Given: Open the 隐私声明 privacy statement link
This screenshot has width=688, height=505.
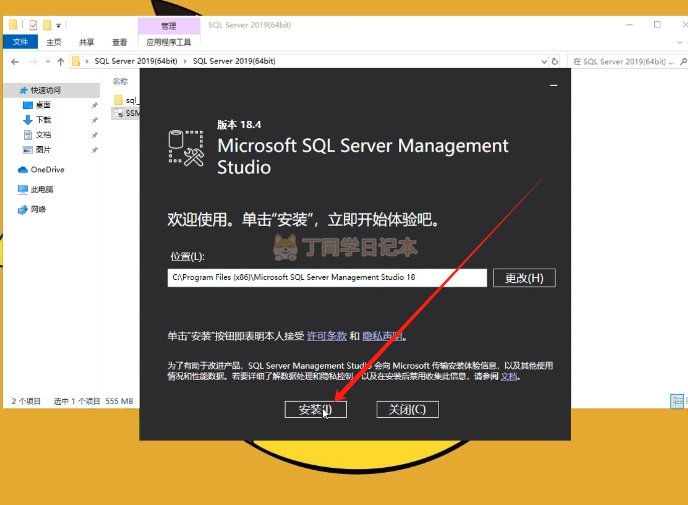Looking at the screenshot, I should point(382,337).
